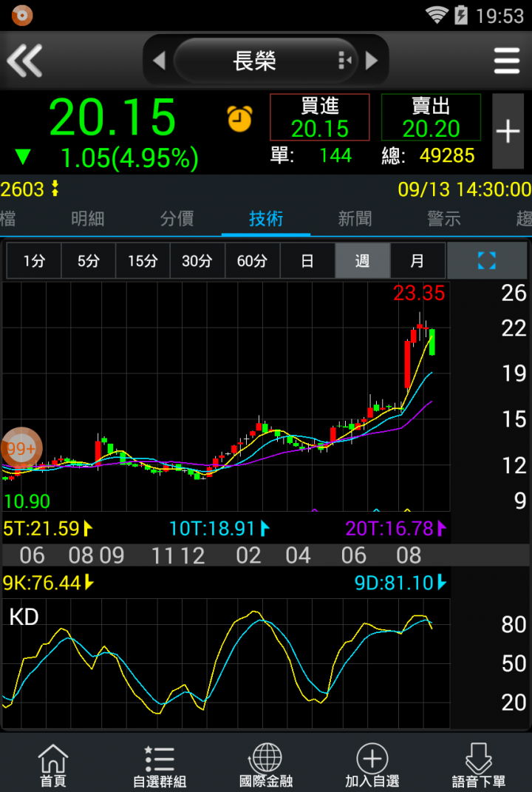Screen dimensions: 532x792
Task: Open 自選群組 watchlist groups
Action: coord(160,765)
